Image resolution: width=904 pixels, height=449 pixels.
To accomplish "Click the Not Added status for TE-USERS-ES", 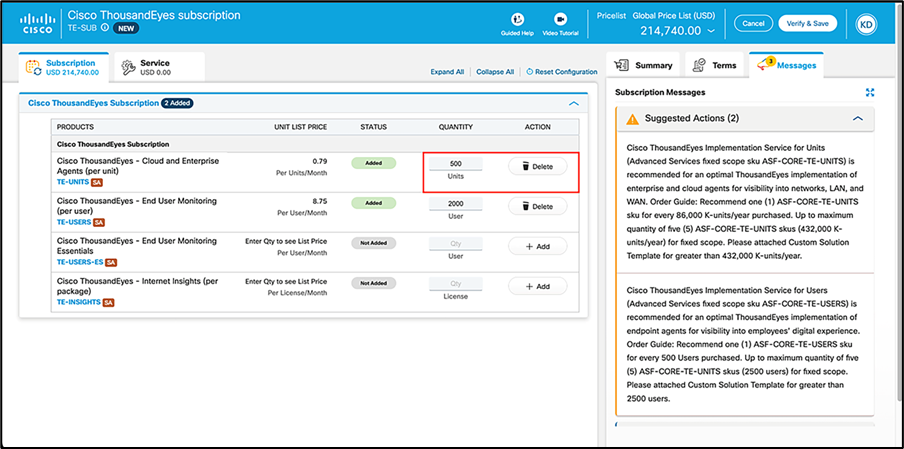I will click(x=374, y=243).
